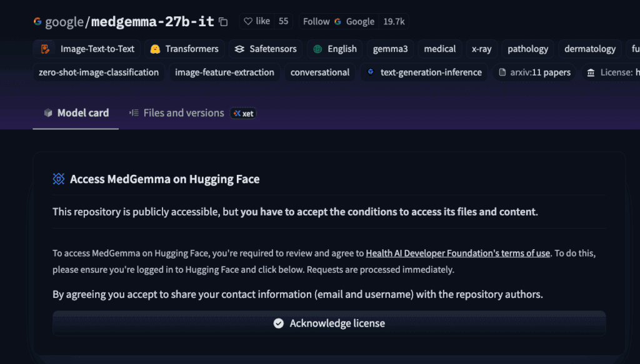Image resolution: width=640 pixels, height=364 pixels.
Task: Switch to the Files and versions tab
Action: (x=176, y=113)
